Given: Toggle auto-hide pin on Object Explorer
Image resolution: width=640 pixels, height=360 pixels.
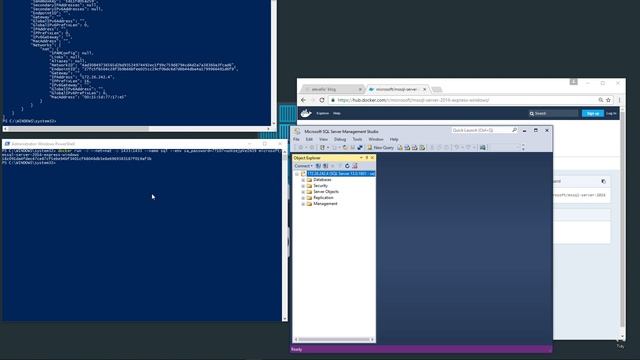Looking at the screenshot, I should [367, 158].
